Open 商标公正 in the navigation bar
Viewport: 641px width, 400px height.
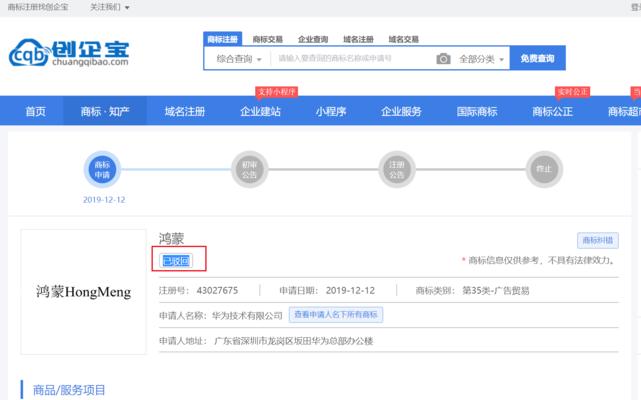pos(552,111)
